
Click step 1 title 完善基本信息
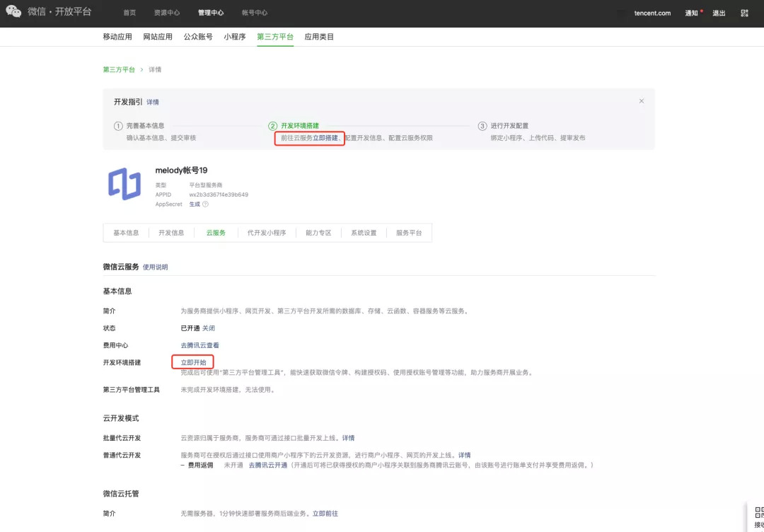pos(145,126)
